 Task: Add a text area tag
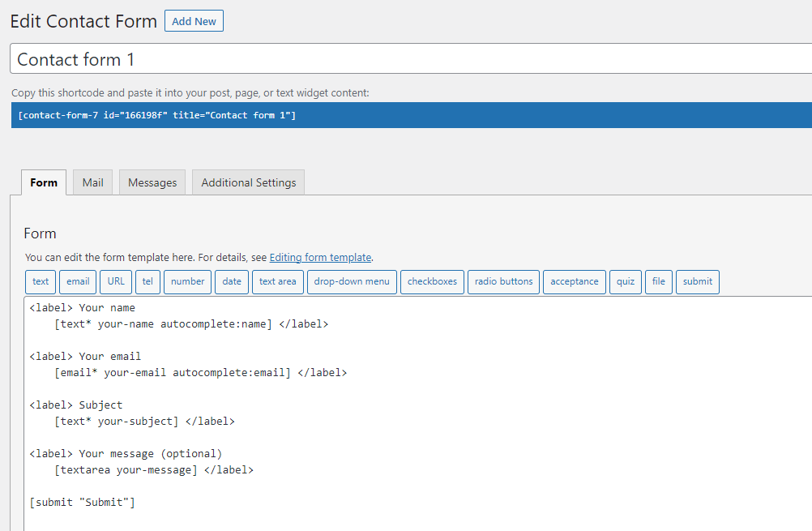277,281
